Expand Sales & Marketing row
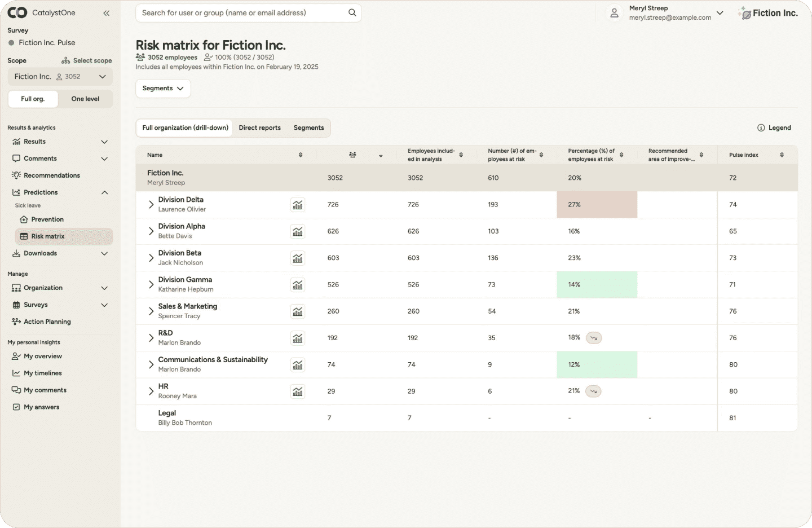Image resolution: width=812 pixels, height=528 pixels. click(x=151, y=311)
